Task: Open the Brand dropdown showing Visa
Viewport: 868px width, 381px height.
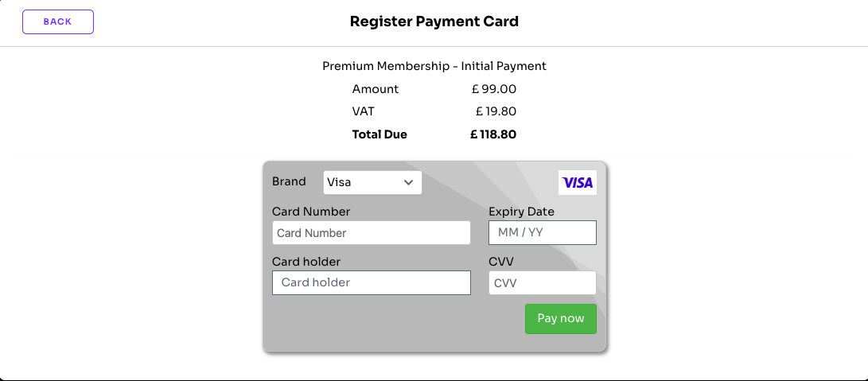Action: click(372, 183)
